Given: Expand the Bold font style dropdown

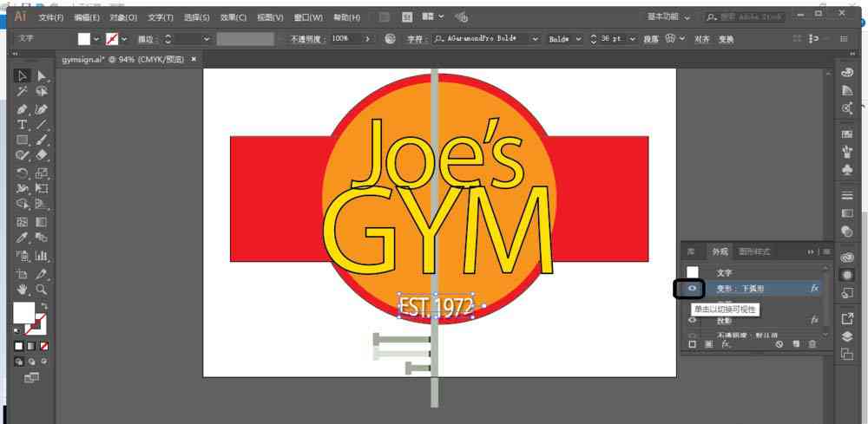Looking at the screenshot, I should 579,39.
